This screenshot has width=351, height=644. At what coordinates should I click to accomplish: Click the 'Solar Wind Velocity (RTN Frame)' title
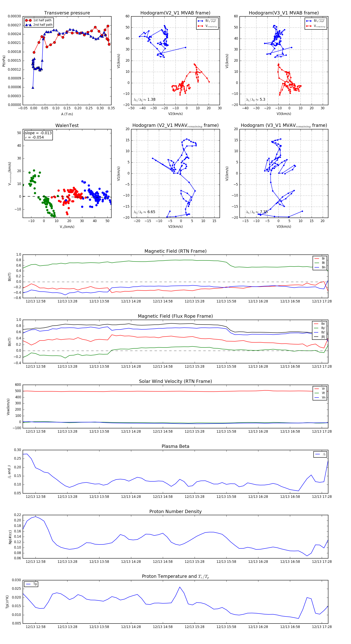click(175, 381)
